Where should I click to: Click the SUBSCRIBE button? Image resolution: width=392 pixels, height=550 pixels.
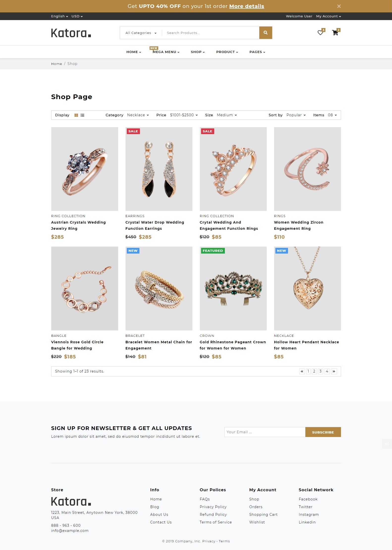point(323,432)
